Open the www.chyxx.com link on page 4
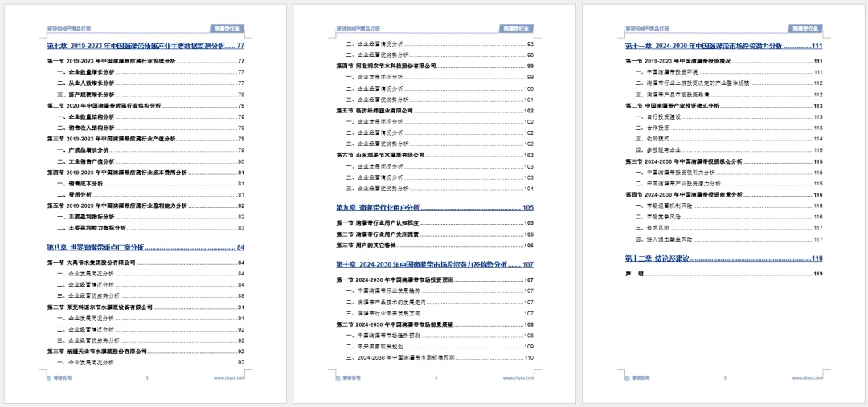Screen dimensions: 868x407 [518, 378]
